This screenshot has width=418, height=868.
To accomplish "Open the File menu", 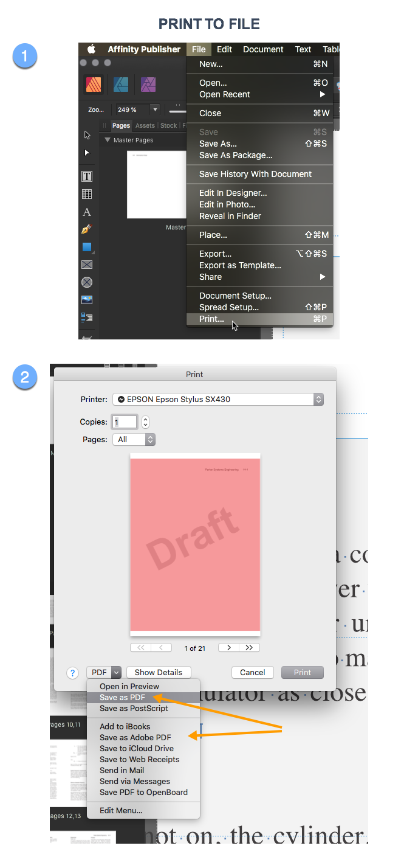I will pos(199,49).
